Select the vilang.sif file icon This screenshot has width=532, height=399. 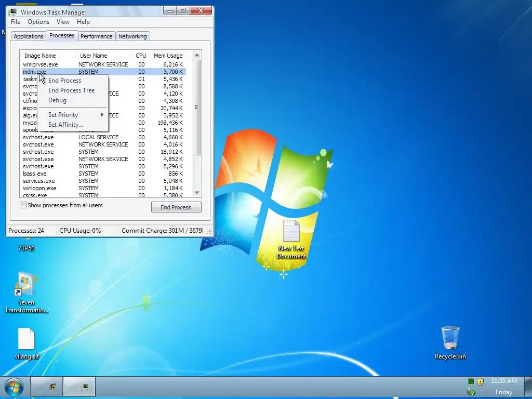click(26, 343)
